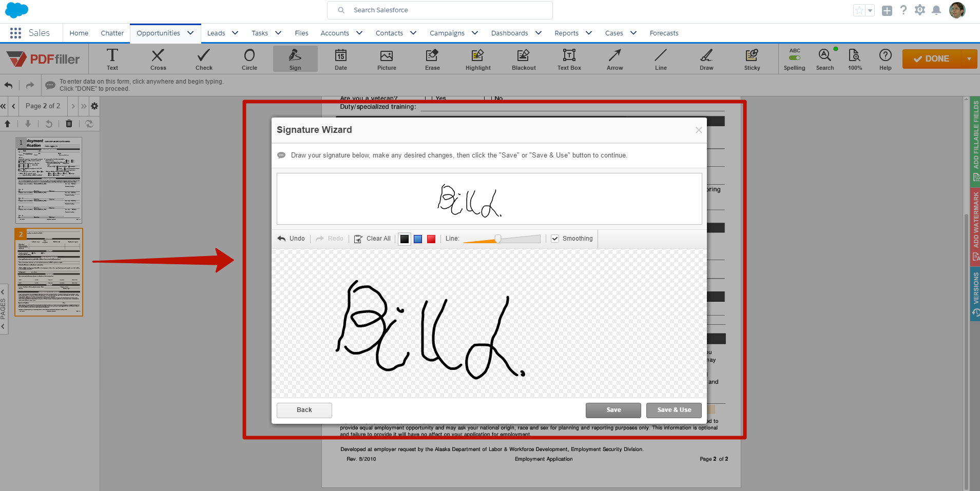Select the Highlight tool
Screen dimensions: 980x491
[478, 58]
